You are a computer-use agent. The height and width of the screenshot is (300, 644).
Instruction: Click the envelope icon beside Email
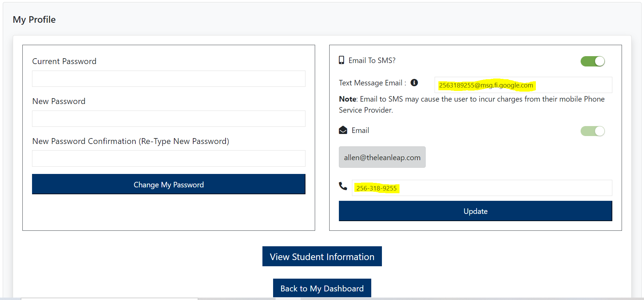[343, 130]
